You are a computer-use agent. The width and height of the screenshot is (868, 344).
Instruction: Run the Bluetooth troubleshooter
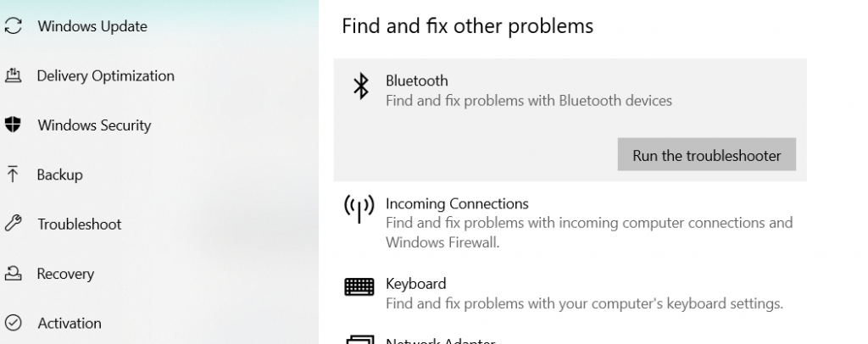[x=706, y=155]
